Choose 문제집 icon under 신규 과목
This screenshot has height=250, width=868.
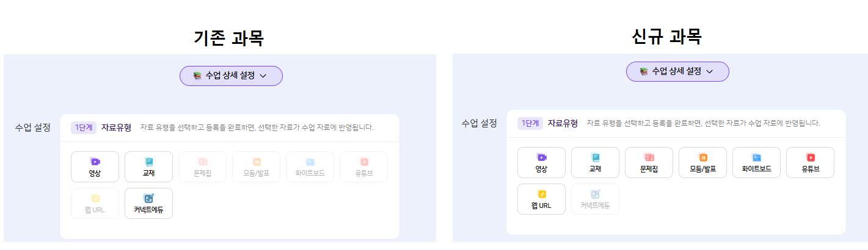649,162
